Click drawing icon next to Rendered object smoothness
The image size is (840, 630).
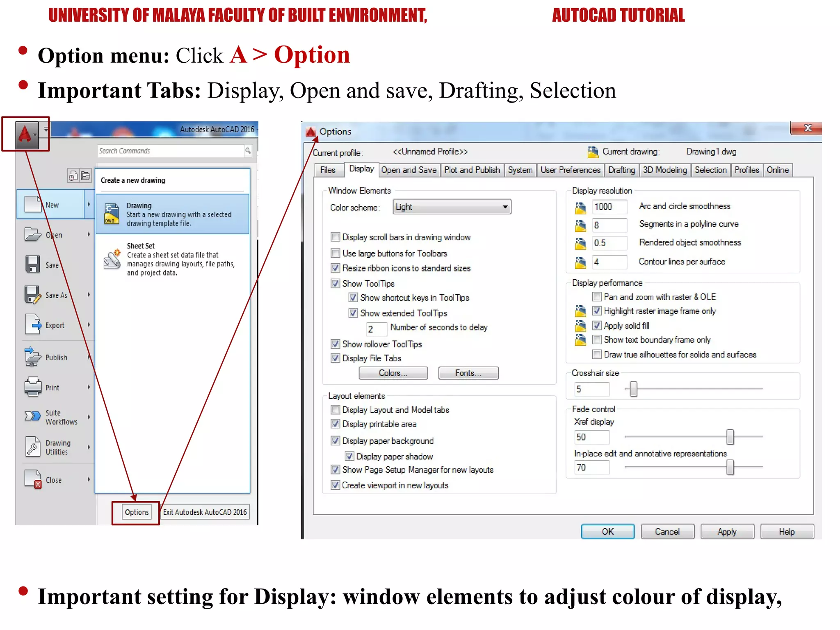[580, 244]
